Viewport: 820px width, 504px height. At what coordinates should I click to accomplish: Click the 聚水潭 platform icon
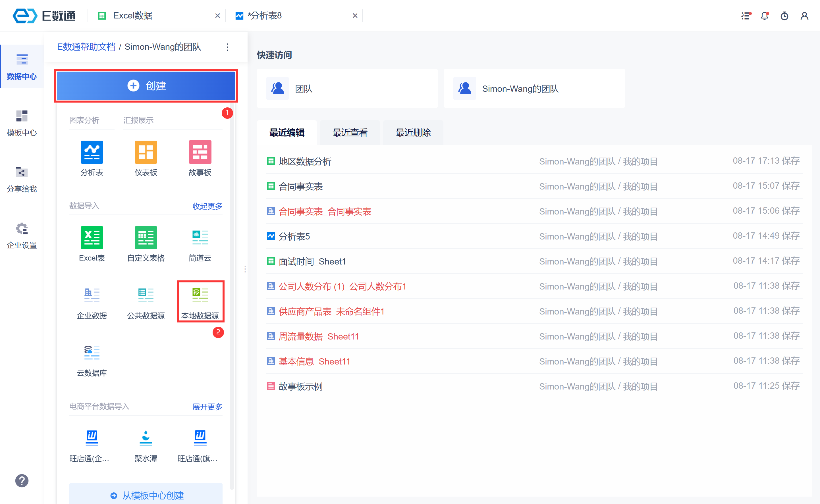(x=146, y=438)
